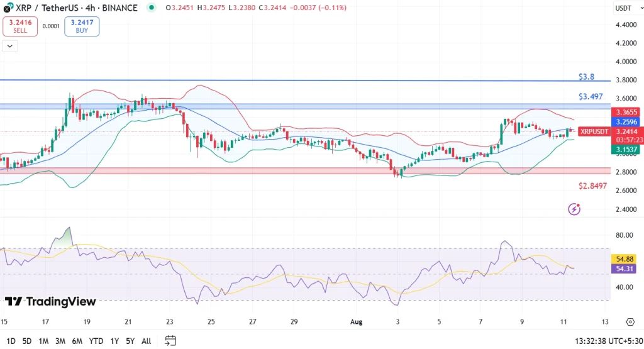The width and height of the screenshot is (644, 349).
Task: Click the 3.2416 SELL button
Action: pyautogui.click(x=20, y=26)
